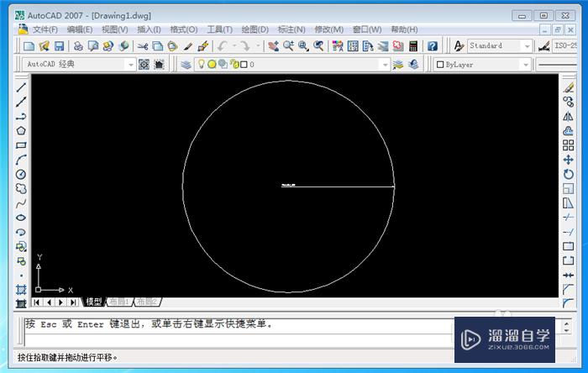Select the Circle tool in Draw toolbar
588x373 pixels.
point(21,174)
